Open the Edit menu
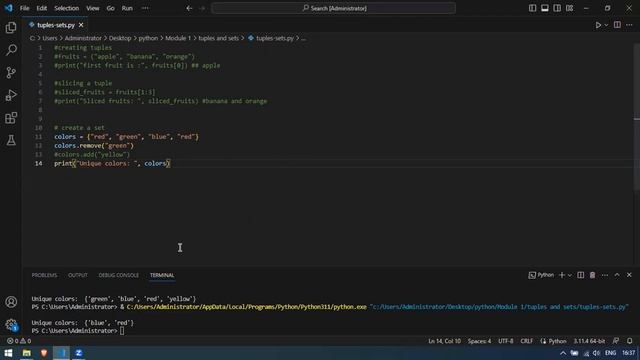This screenshot has width=640, height=360. tap(42, 8)
